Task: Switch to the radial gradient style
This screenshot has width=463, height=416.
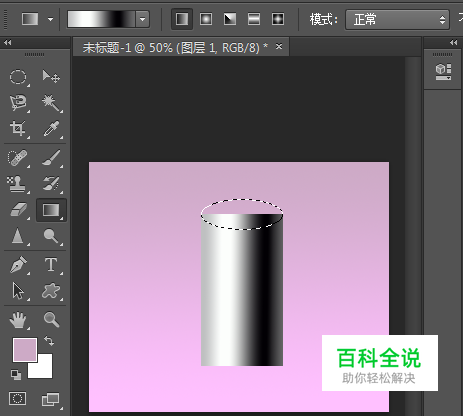Action: click(x=206, y=19)
